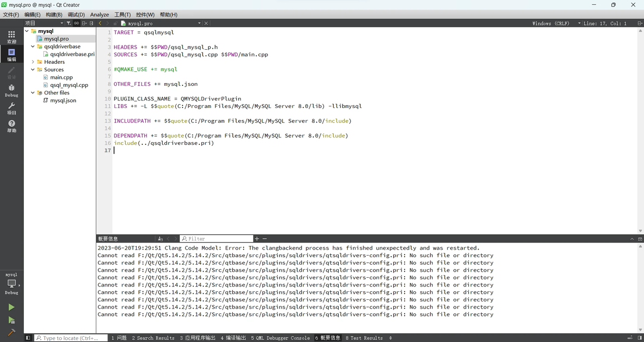Switch to Debug mode in sidebar
This screenshot has width=644, height=342.
click(x=11, y=90)
